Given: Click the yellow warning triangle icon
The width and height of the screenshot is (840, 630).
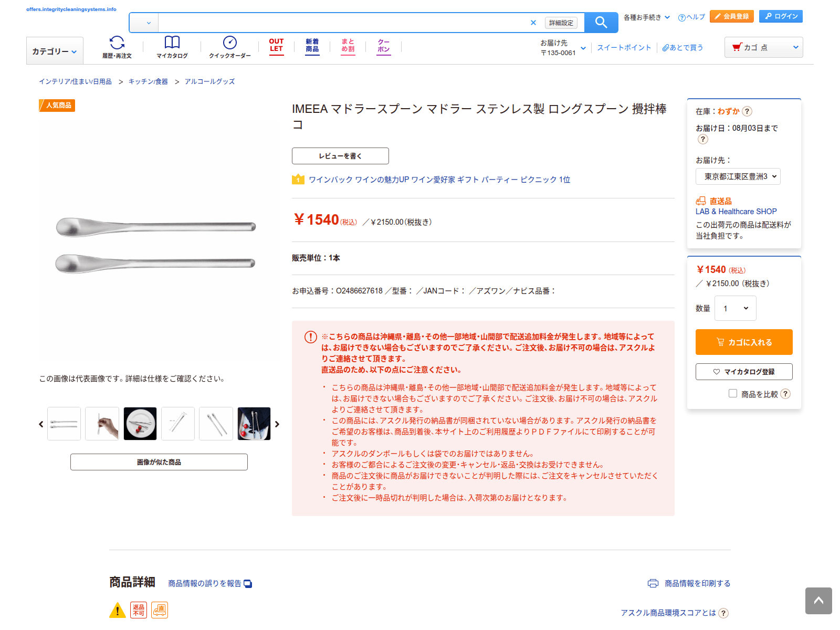Looking at the screenshot, I should [118, 610].
